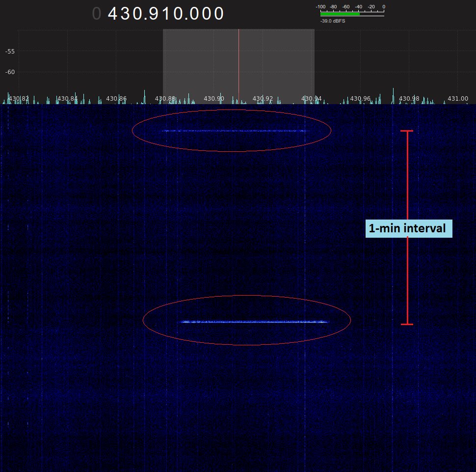The height and width of the screenshot is (472, 476).
Task: Click the 430.84 frequency axis label
Action: [67, 98]
